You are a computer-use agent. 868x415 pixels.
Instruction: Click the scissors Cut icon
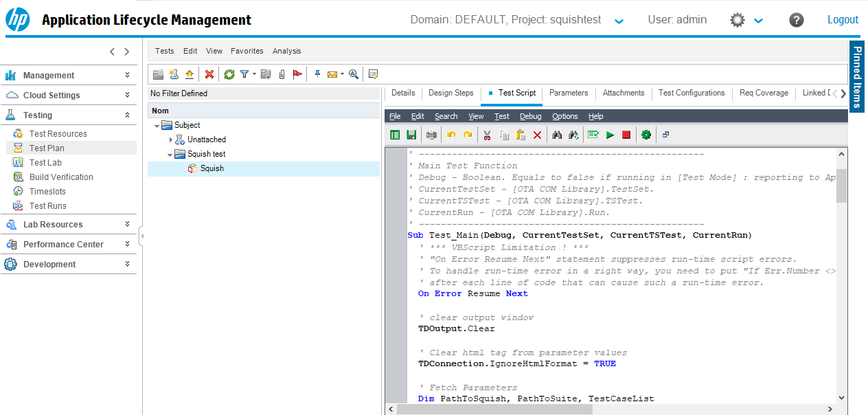point(487,135)
